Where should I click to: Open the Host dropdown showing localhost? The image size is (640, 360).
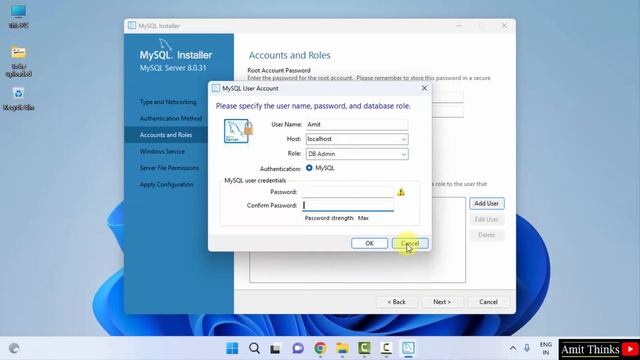(x=357, y=139)
